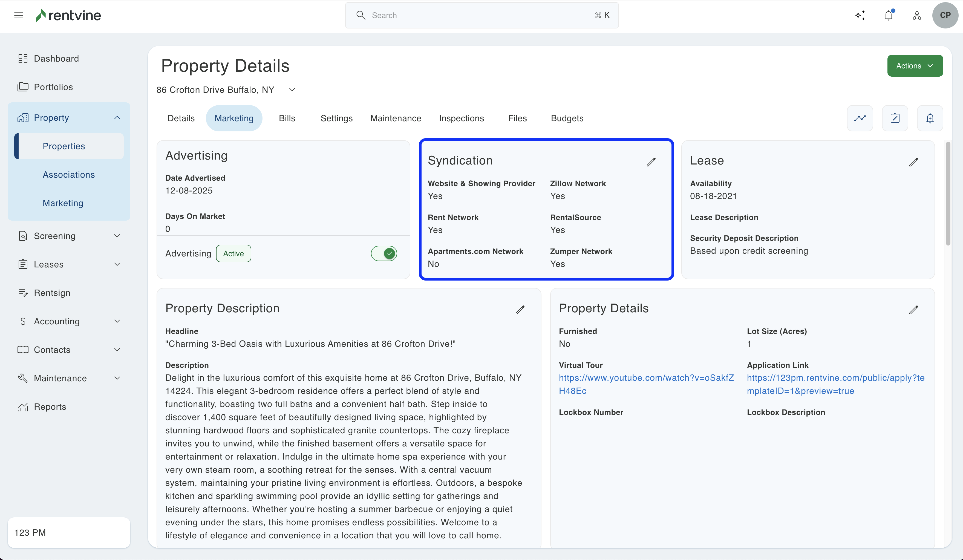Click the rocket icon in top bar

917,15
